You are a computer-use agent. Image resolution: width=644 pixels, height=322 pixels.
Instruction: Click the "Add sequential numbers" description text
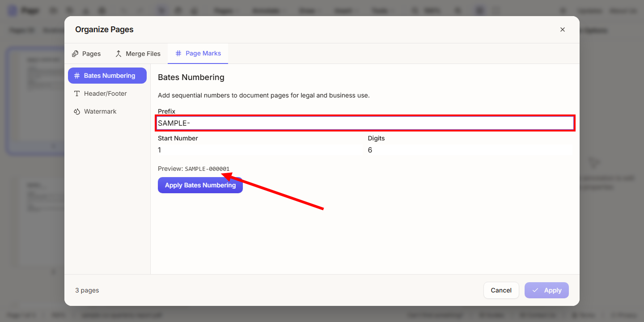tap(264, 95)
